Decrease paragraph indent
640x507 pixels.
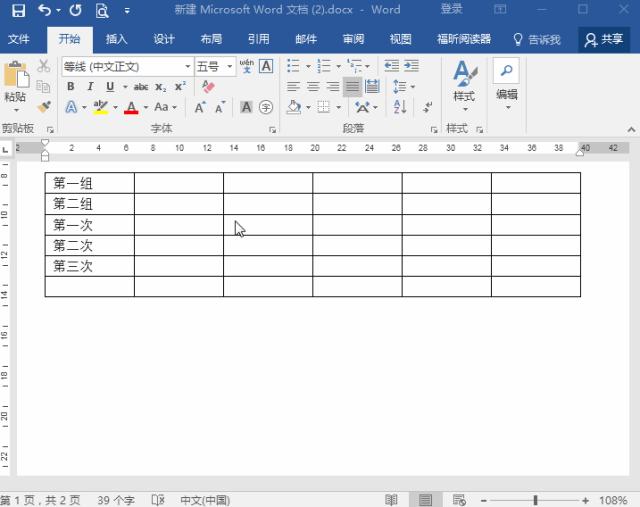click(391, 65)
